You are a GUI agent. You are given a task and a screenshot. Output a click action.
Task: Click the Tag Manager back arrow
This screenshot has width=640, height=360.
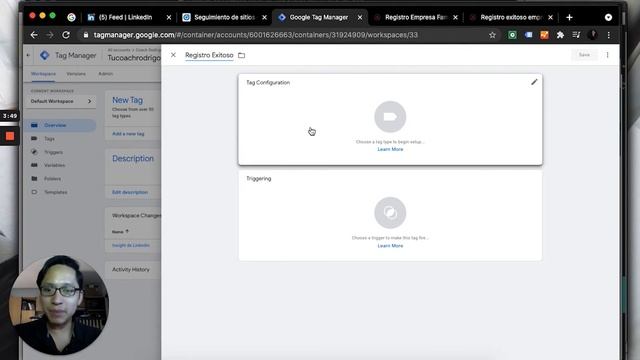pyautogui.click(x=28, y=55)
